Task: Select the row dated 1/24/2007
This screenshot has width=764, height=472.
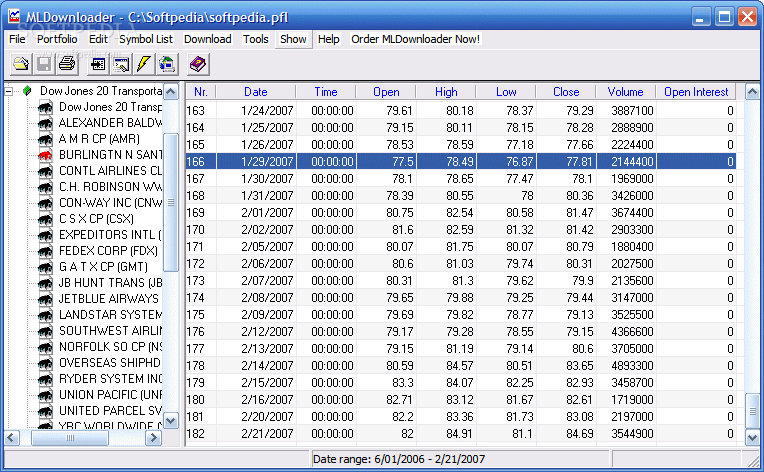Action: [460, 111]
